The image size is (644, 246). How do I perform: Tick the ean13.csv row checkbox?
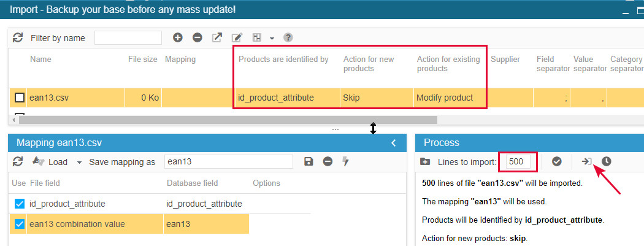pyautogui.click(x=20, y=98)
